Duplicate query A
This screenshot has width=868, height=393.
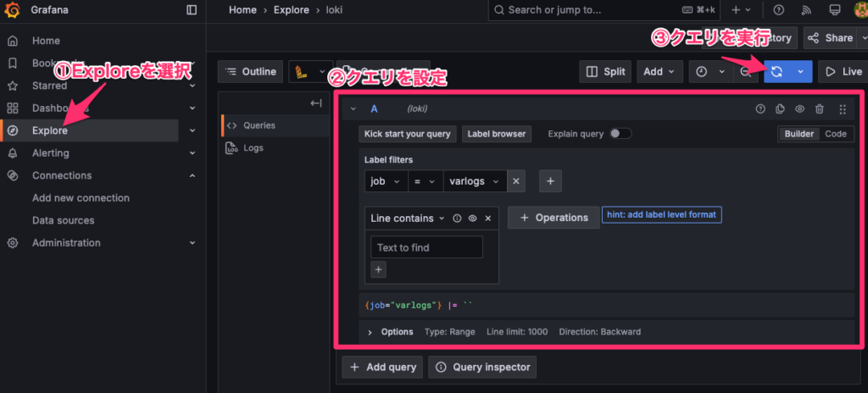780,109
